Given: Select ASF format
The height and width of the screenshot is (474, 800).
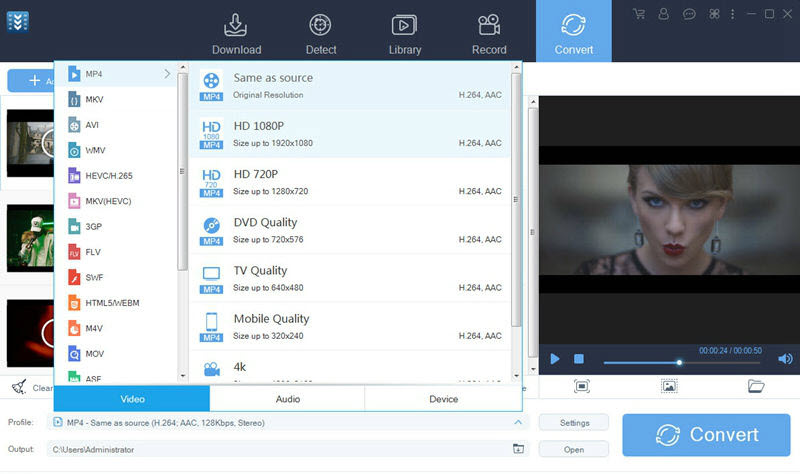Looking at the screenshot, I should 115,377.
